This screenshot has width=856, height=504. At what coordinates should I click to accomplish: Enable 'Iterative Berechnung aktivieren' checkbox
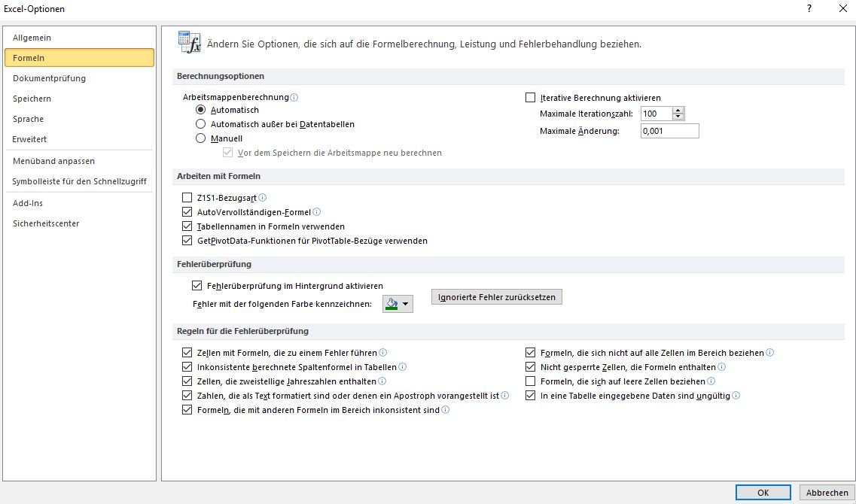pyautogui.click(x=530, y=98)
